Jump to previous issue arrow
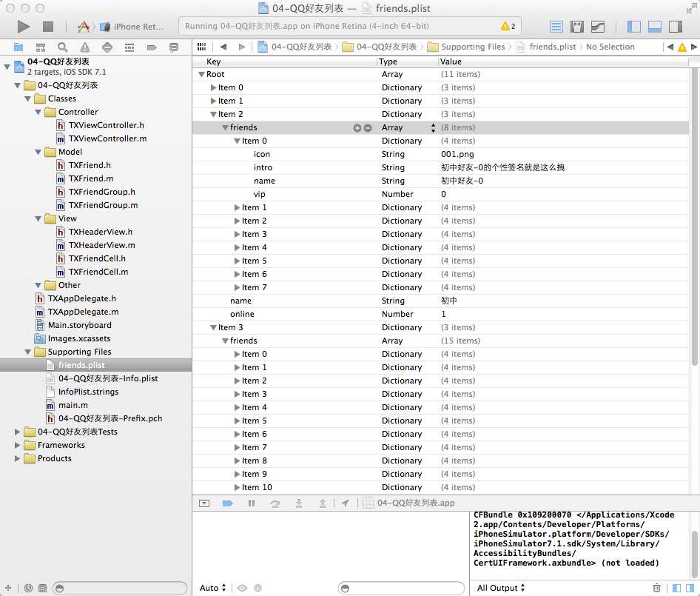The height and width of the screenshot is (596, 700). (x=670, y=47)
